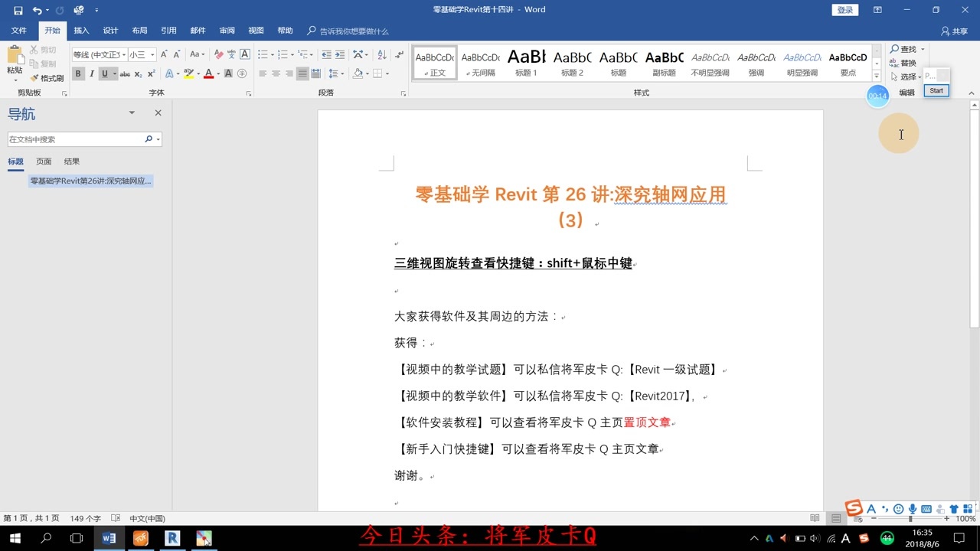Toggle underline formatting
Viewport: 980px width, 551px height.
pos(105,73)
